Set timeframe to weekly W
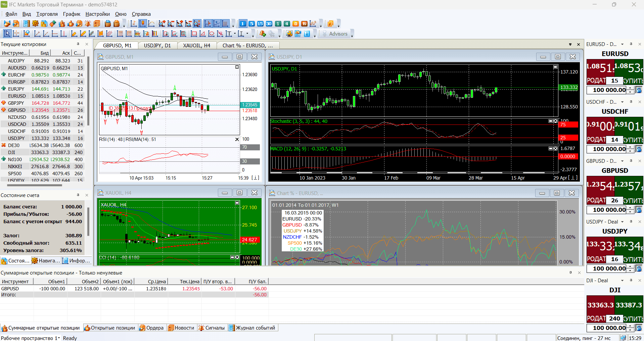 (304, 23)
